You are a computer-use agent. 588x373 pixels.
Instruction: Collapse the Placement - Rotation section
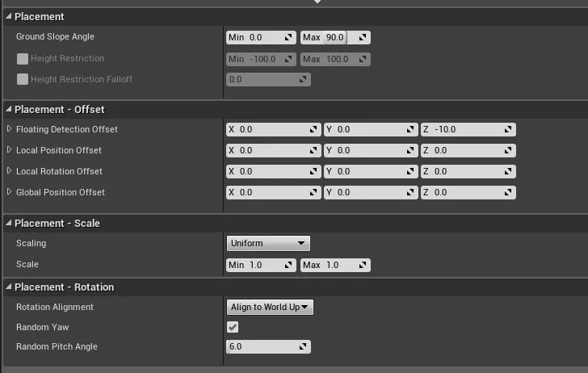pyautogui.click(x=9, y=287)
